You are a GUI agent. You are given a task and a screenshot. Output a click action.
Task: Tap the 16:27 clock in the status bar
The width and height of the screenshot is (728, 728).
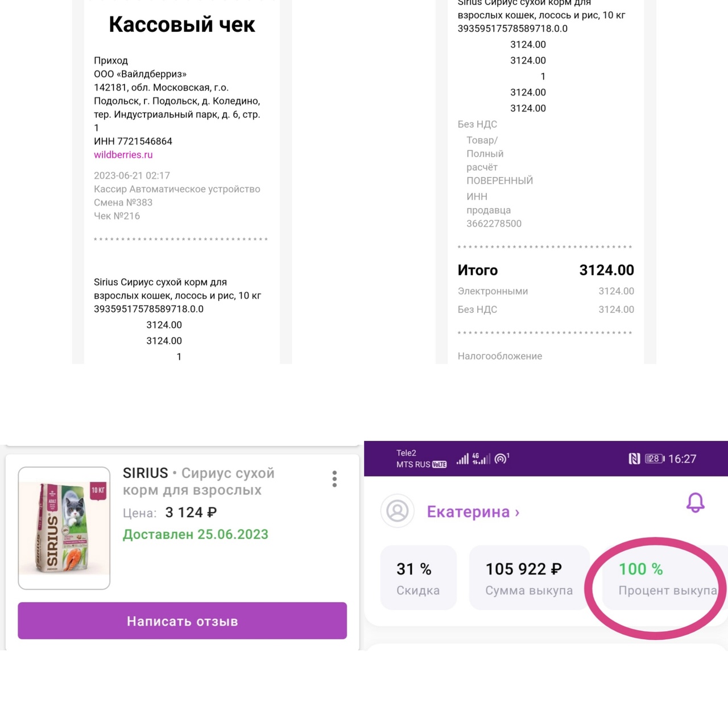(682, 459)
